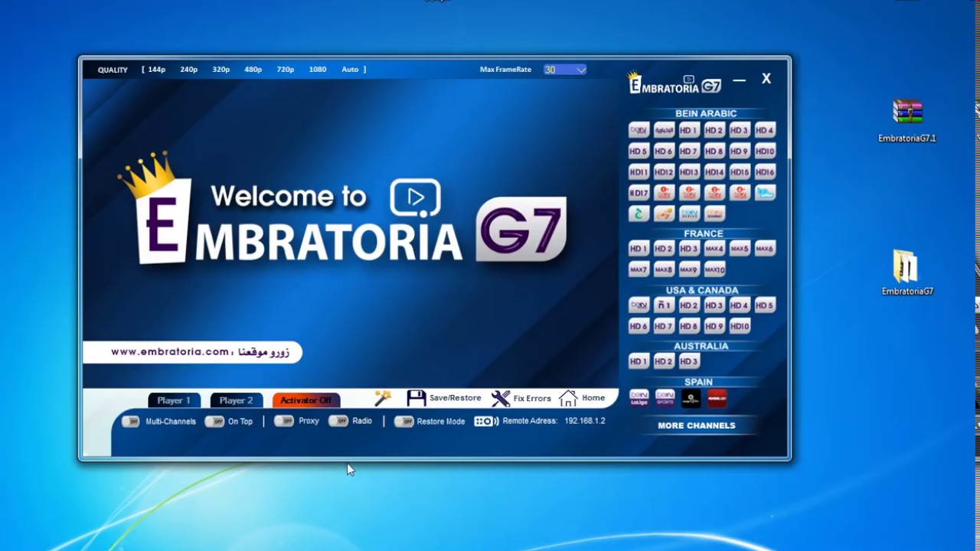Select HD10 channel under USA & CANADA
980x551 pixels.
pyautogui.click(x=740, y=326)
